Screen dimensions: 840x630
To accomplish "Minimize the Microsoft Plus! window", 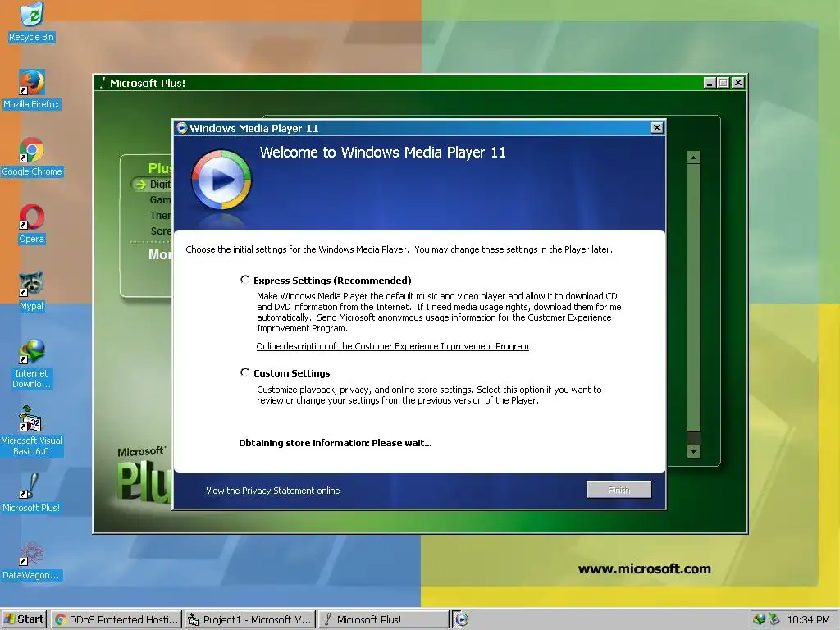I will [x=710, y=83].
